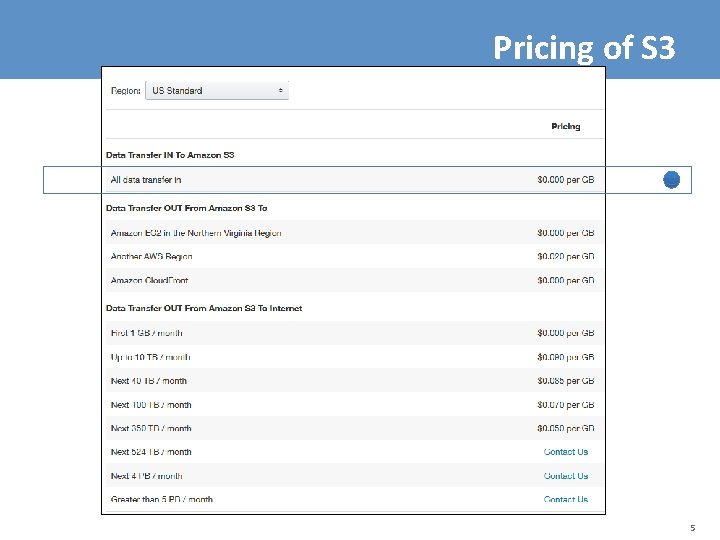The image size is (720, 540).
Task: Click the blue circle beside the highlighted row
Action: 671,180
